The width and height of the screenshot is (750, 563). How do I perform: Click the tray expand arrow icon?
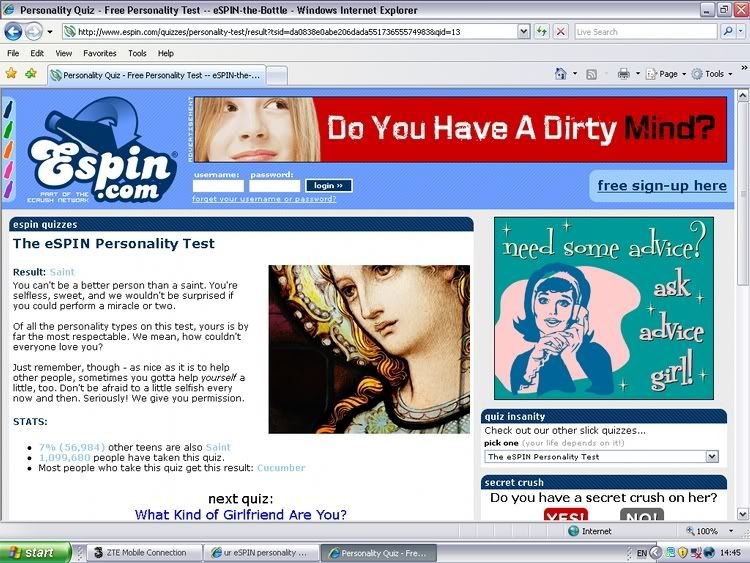coord(655,553)
